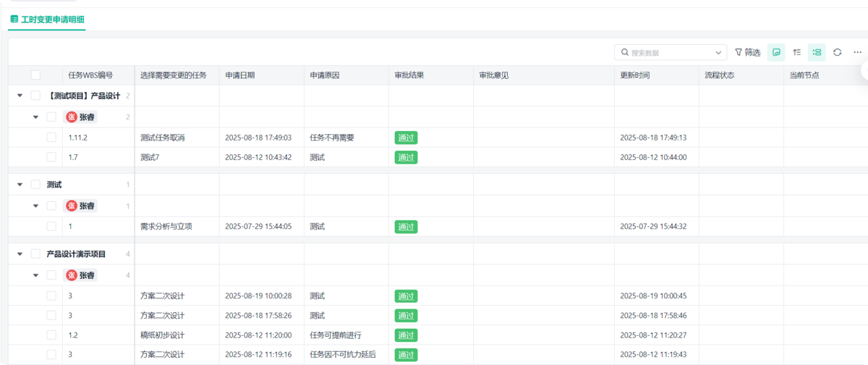Click update time 2025-08-18 17:58:46

point(653,316)
